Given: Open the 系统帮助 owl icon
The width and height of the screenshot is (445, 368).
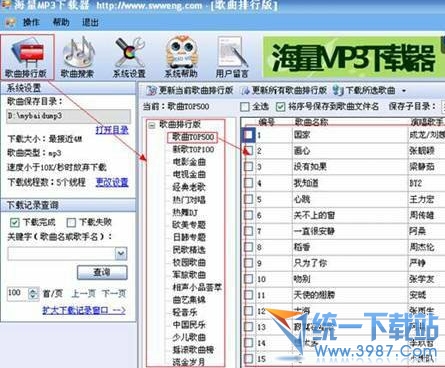Looking at the screenshot, I should point(181,57).
